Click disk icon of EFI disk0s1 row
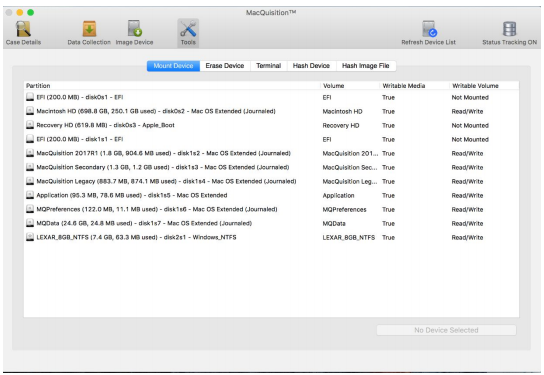 30,97
